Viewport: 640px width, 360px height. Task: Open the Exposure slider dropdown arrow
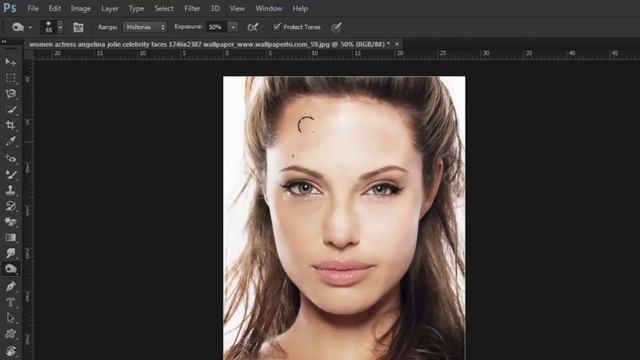pyautogui.click(x=233, y=27)
